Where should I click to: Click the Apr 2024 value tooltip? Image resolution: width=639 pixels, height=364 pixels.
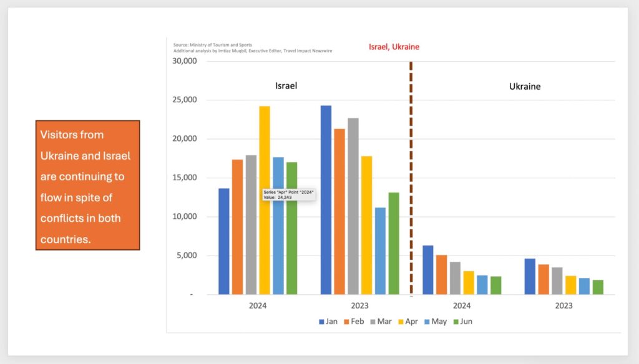click(x=288, y=194)
